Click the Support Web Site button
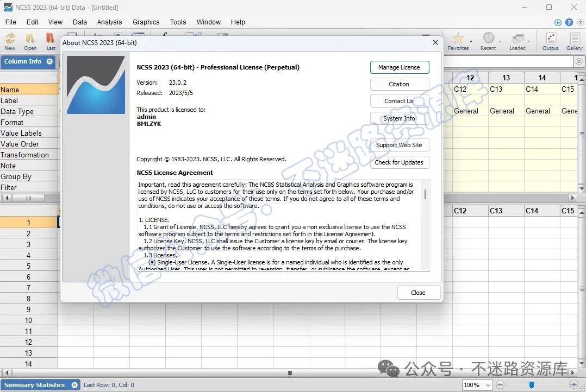The image size is (586, 392). (x=399, y=145)
